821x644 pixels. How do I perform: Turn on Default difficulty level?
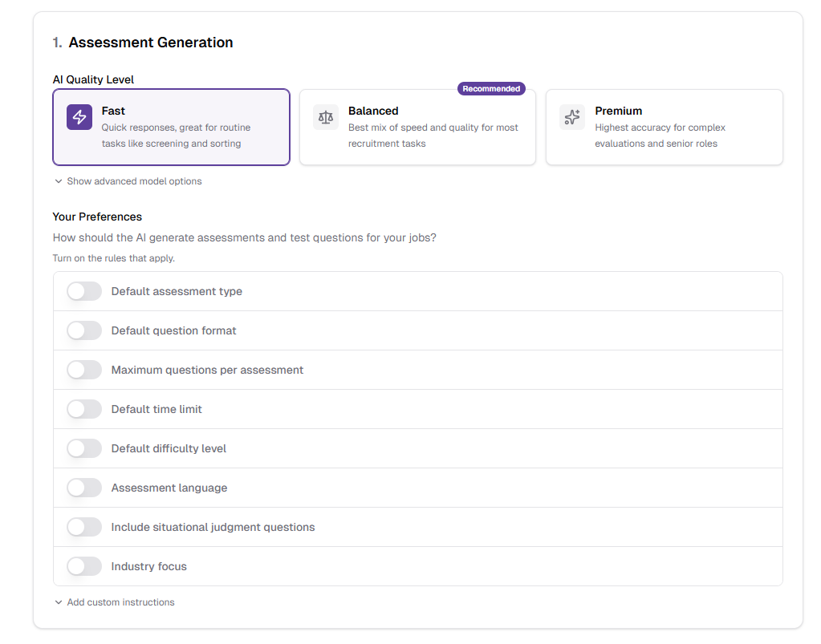coord(83,448)
